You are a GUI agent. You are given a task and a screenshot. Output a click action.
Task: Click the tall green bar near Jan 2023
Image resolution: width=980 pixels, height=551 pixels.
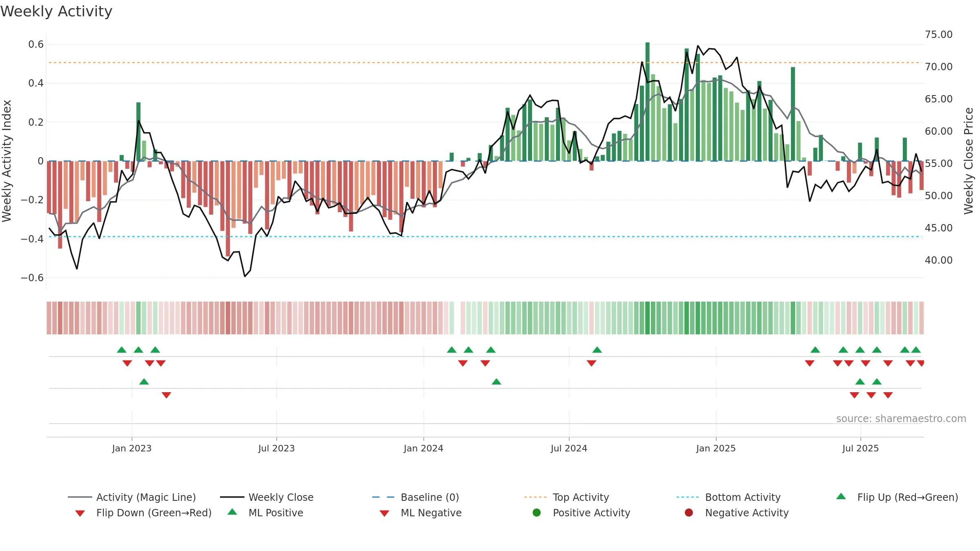tap(138, 131)
